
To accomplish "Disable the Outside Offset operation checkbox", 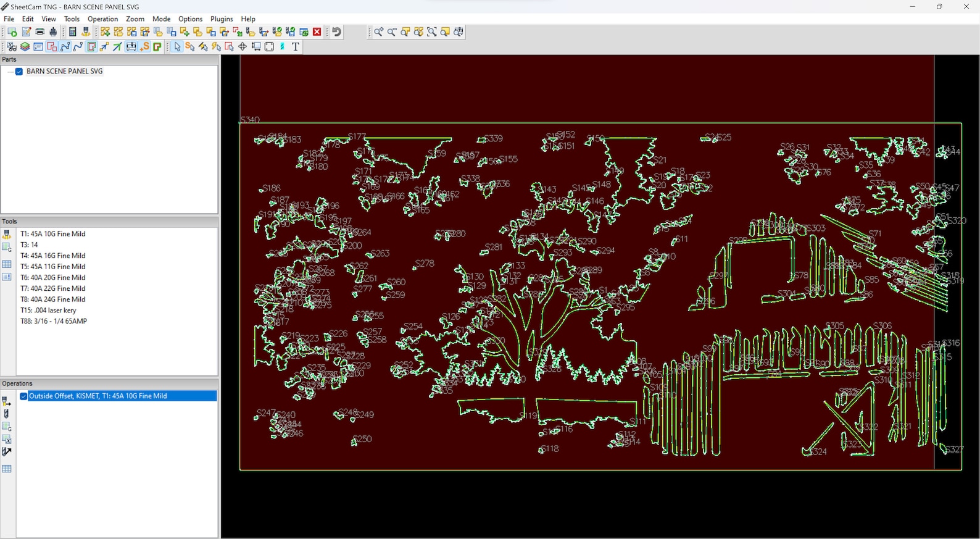I will pos(23,396).
